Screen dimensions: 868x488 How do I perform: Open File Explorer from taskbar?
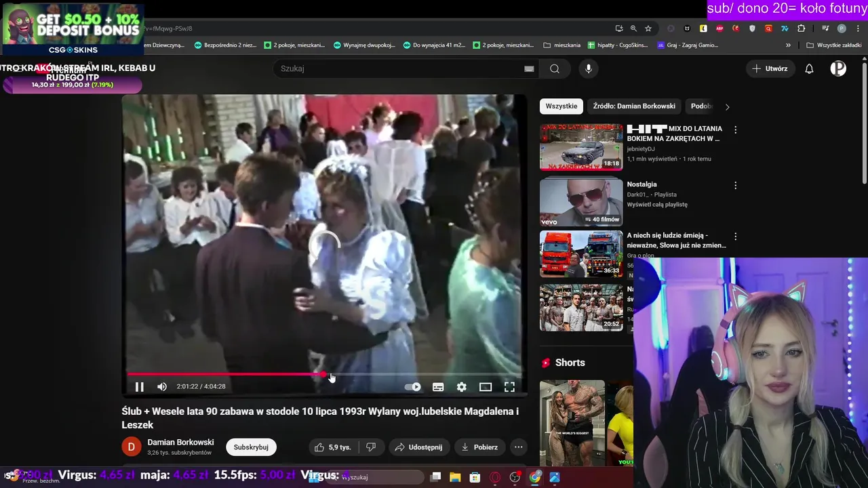pyautogui.click(x=455, y=477)
